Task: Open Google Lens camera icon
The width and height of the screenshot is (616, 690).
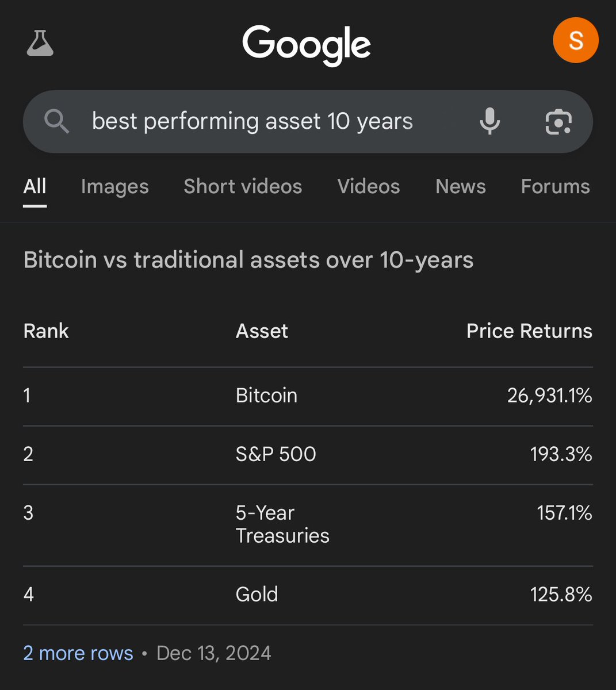Action: (558, 121)
